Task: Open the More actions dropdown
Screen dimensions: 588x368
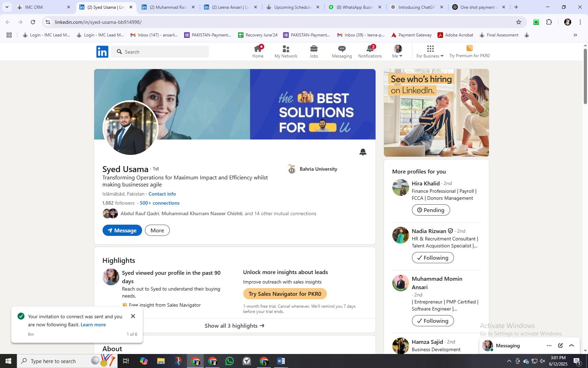Action: coord(157,230)
